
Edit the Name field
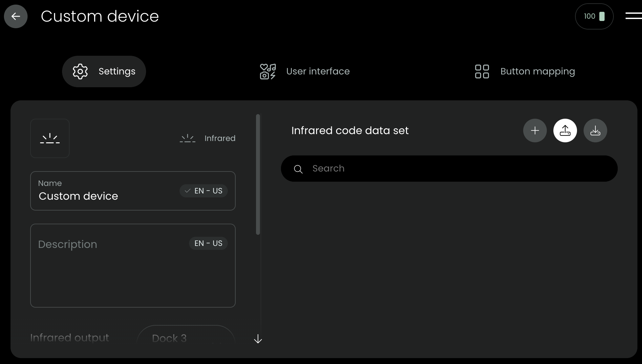point(133,191)
